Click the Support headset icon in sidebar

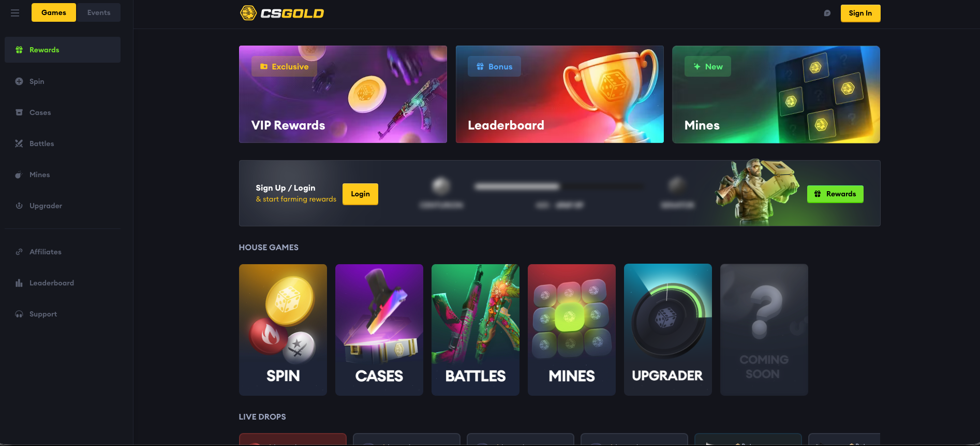(x=19, y=314)
